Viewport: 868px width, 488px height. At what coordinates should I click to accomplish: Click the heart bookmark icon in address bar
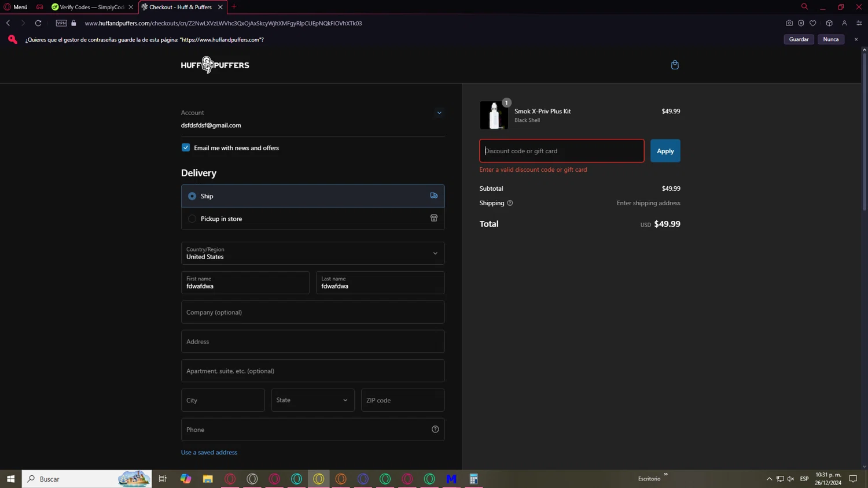tap(813, 23)
